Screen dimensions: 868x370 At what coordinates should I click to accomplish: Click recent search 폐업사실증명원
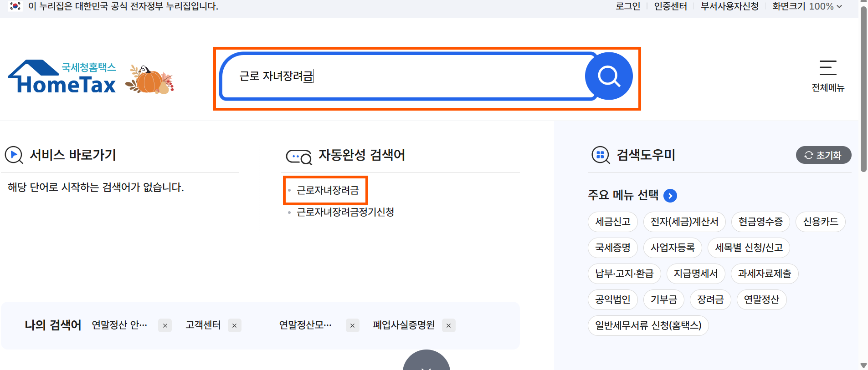pos(404,325)
